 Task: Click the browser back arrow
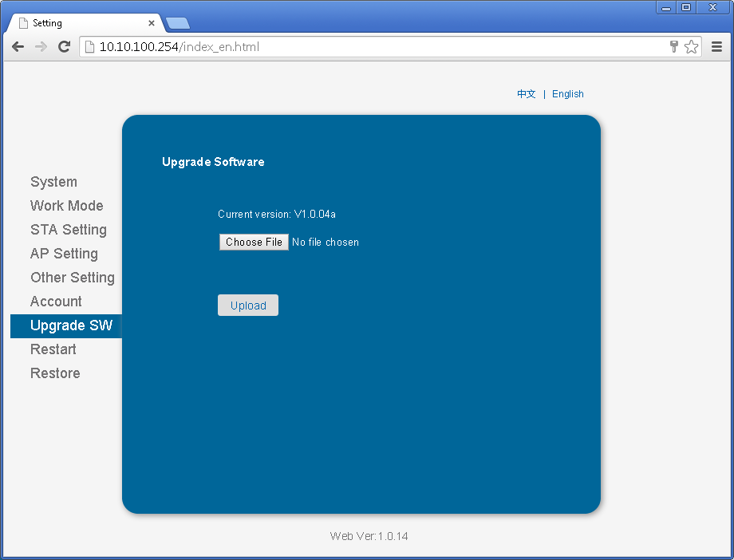[18, 47]
